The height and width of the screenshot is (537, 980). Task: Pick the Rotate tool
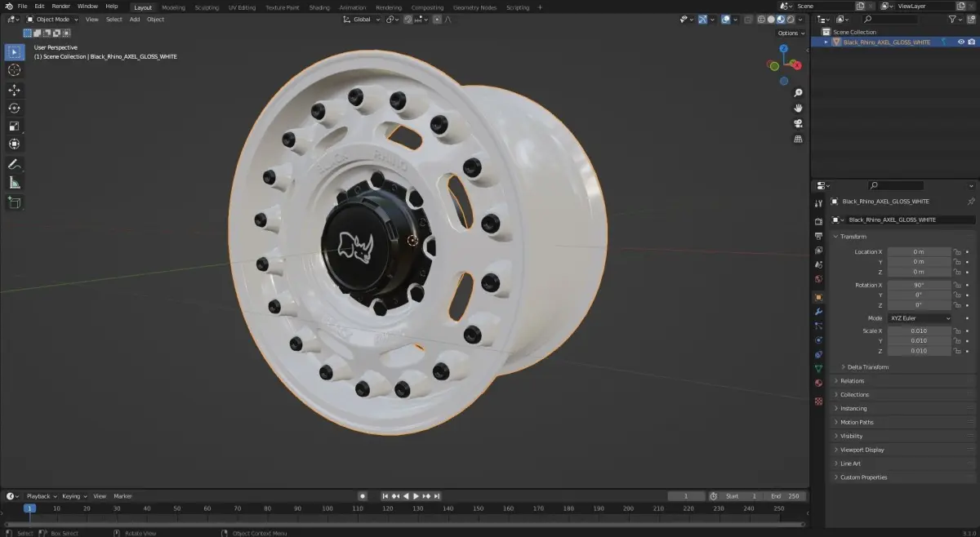(15, 108)
